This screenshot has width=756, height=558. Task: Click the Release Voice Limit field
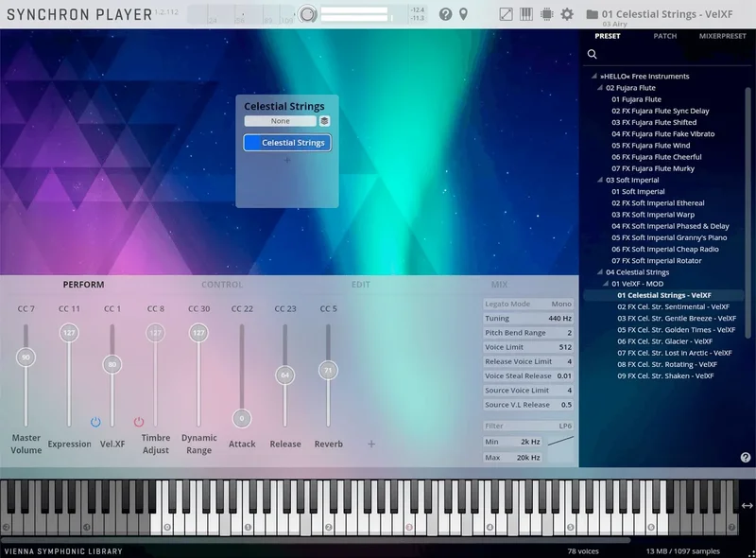coord(528,361)
